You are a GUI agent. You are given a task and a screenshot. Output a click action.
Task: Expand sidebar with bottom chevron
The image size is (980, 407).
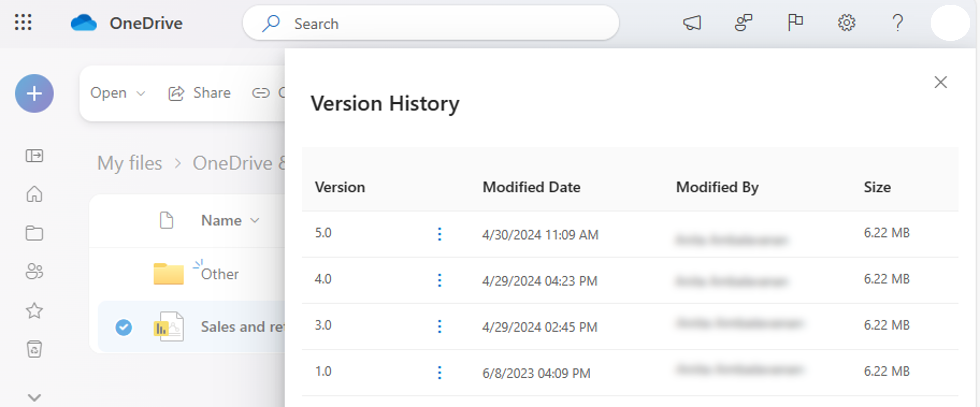tap(34, 398)
